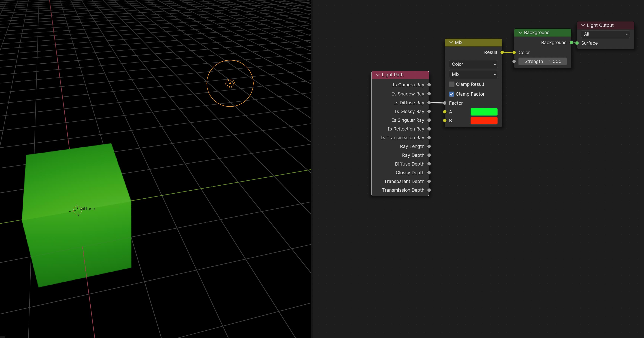Click the Strength value field

[x=542, y=61]
